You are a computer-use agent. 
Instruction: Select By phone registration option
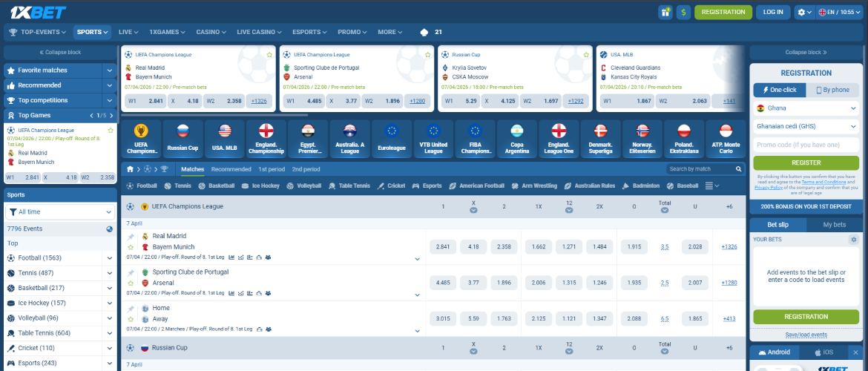click(x=832, y=90)
